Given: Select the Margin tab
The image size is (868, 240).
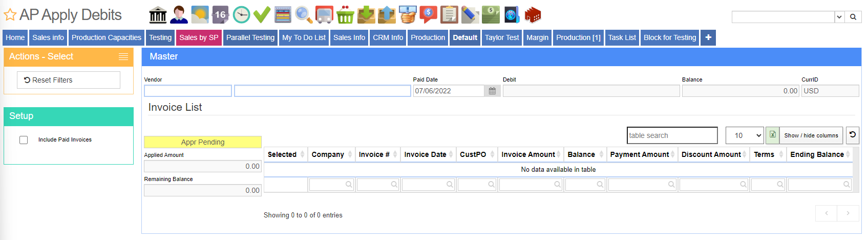Looking at the screenshot, I should click(537, 37).
